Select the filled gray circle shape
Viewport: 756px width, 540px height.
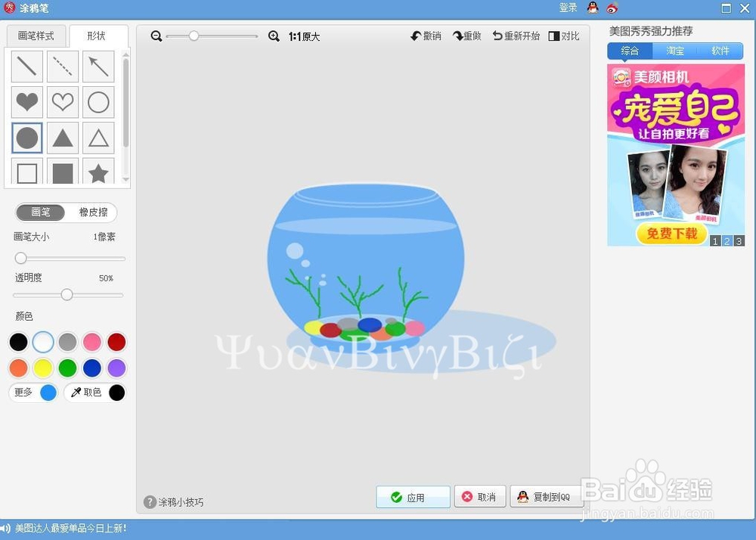point(26,138)
